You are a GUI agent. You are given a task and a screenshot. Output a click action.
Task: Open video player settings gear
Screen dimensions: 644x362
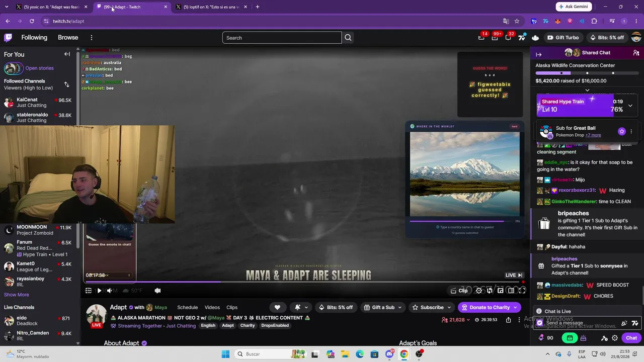[x=479, y=291]
